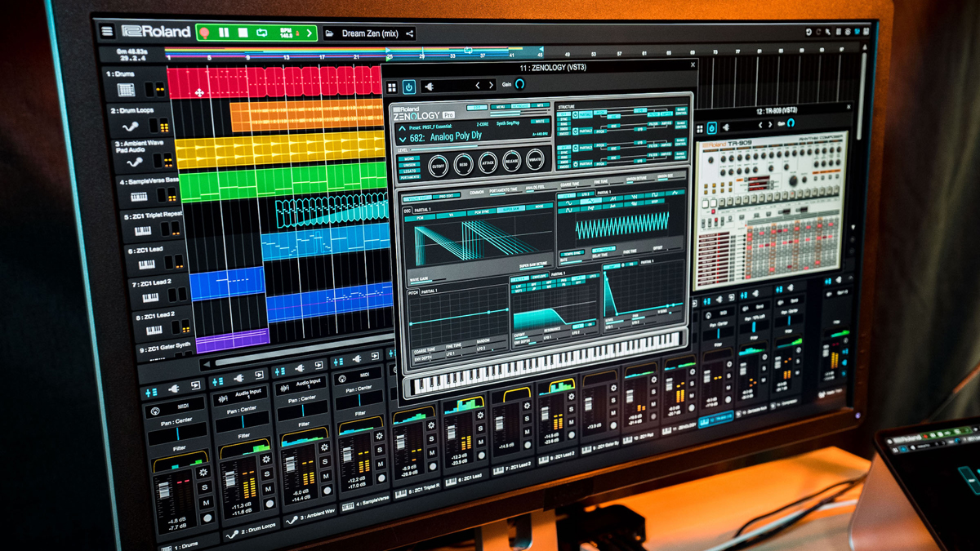Open the SampleVerse channel settings gear
Viewport: 980px width, 551px height.
tap(379, 436)
